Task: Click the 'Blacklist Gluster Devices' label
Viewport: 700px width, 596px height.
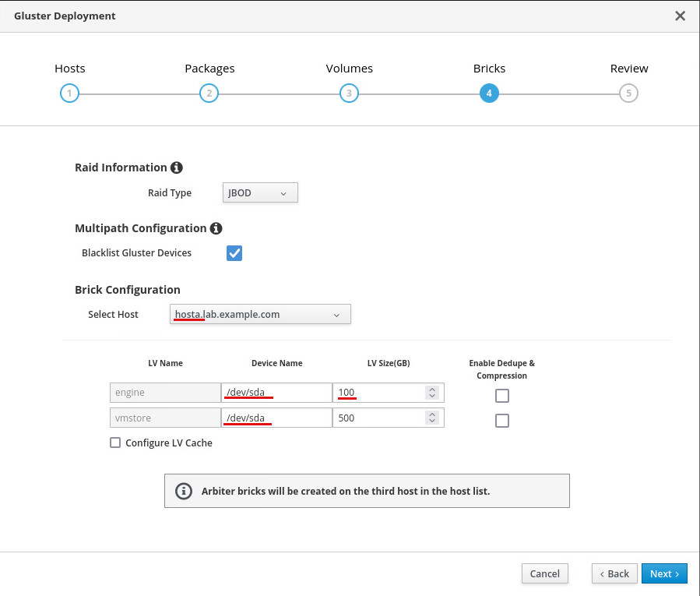Action: pyautogui.click(x=136, y=253)
